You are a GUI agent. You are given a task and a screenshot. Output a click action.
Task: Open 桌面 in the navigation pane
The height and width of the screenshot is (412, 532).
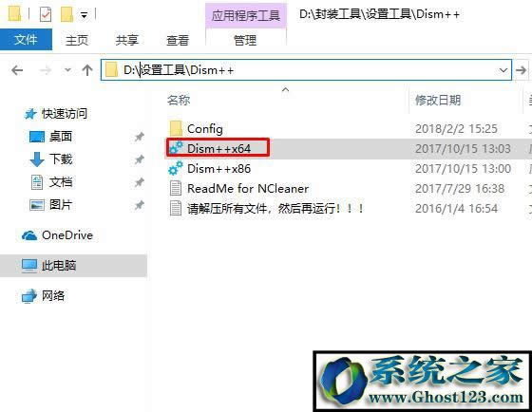(61, 137)
